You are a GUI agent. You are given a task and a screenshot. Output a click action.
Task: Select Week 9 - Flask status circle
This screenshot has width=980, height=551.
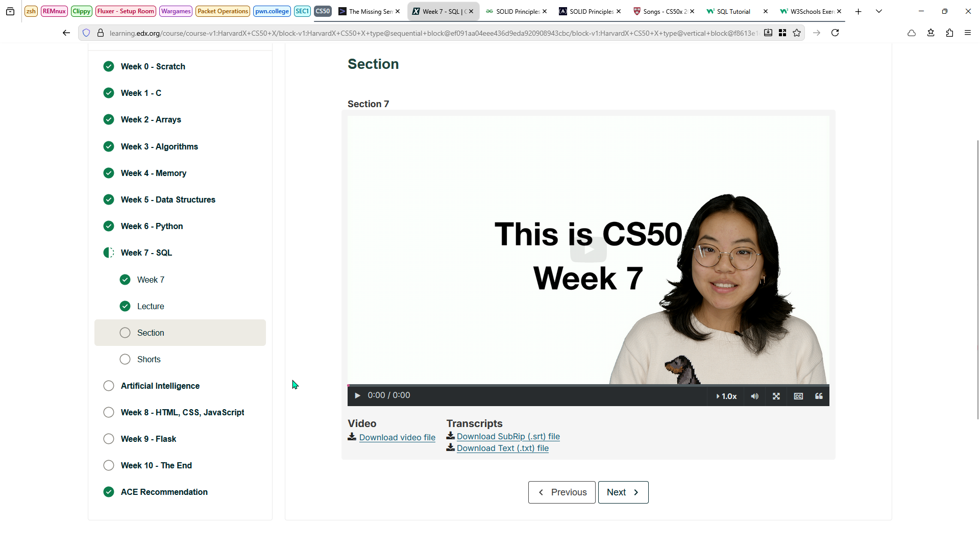(109, 439)
